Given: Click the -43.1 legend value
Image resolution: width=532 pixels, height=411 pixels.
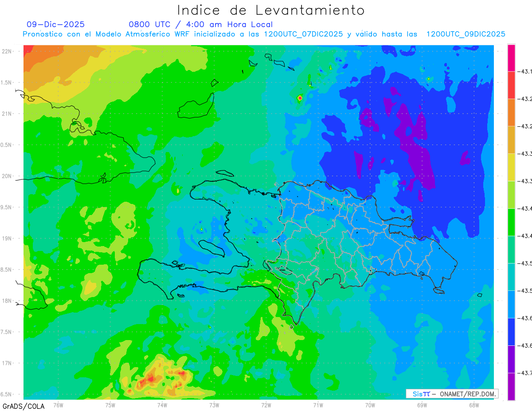Looking at the screenshot, I should coord(526,71).
